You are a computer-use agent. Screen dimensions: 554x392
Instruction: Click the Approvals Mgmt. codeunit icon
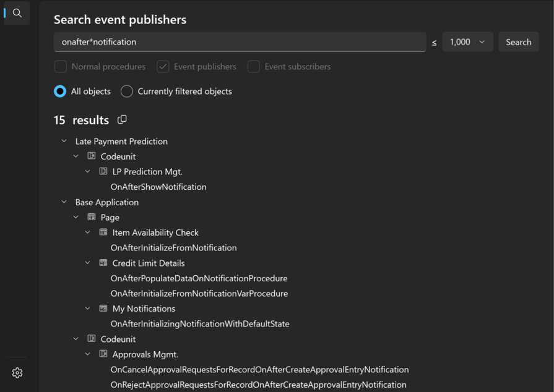click(x=103, y=354)
